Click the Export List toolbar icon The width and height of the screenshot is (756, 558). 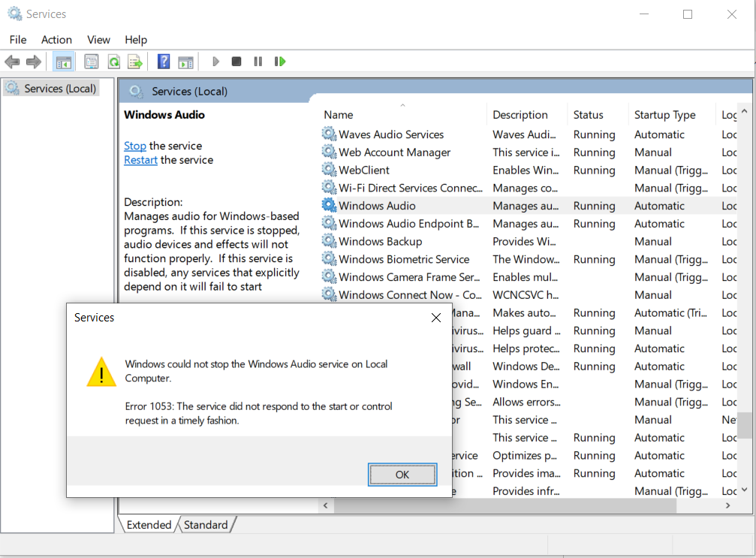coord(135,62)
